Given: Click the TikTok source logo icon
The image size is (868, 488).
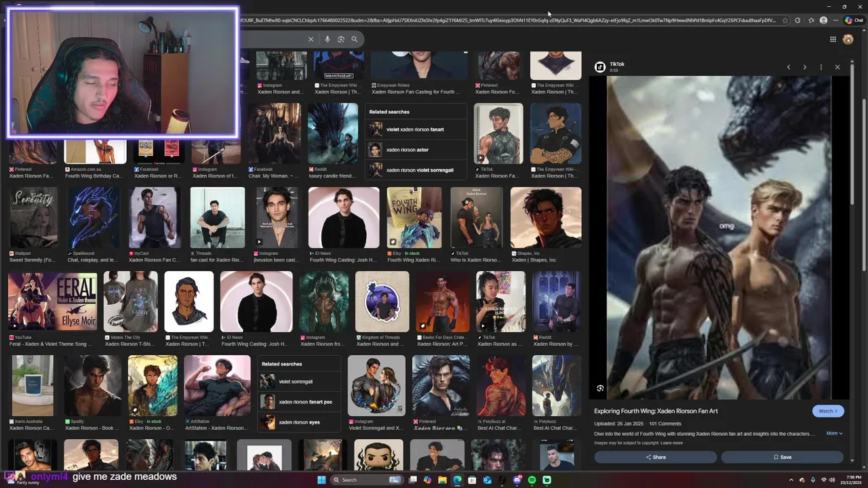Looking at the screenshot, I should (x=600, y=66).
